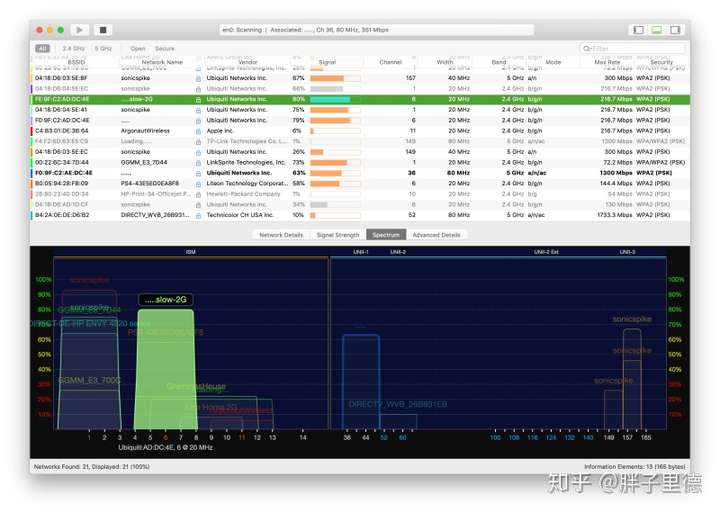
Task: Toggle the right sidebar layout icon
Action: click(675, 30)
